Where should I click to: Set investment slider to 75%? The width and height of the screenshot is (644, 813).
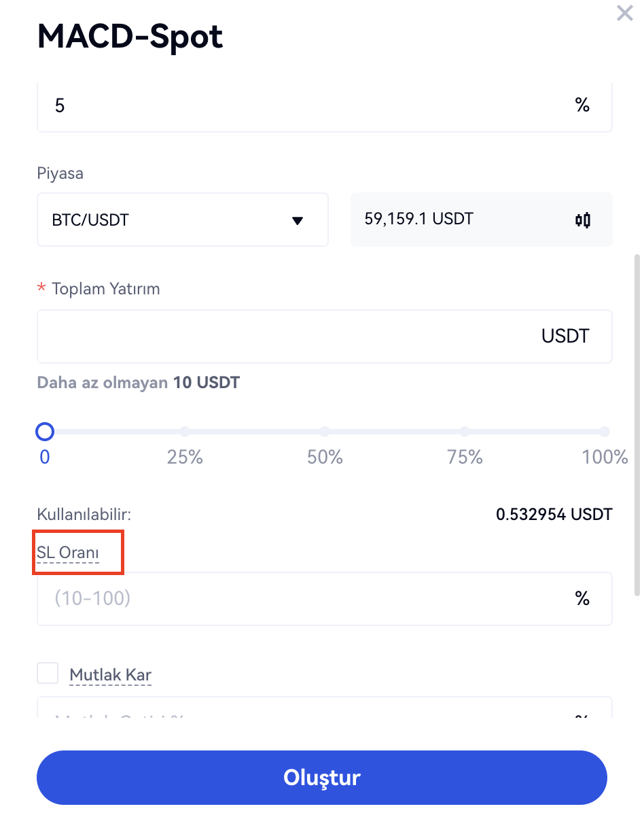tap(465, 432)
